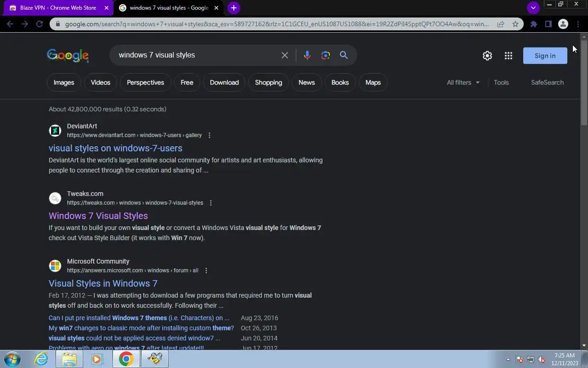Show hidden system tray icons
Screen dimensions: 588x368
pos(508,359)
